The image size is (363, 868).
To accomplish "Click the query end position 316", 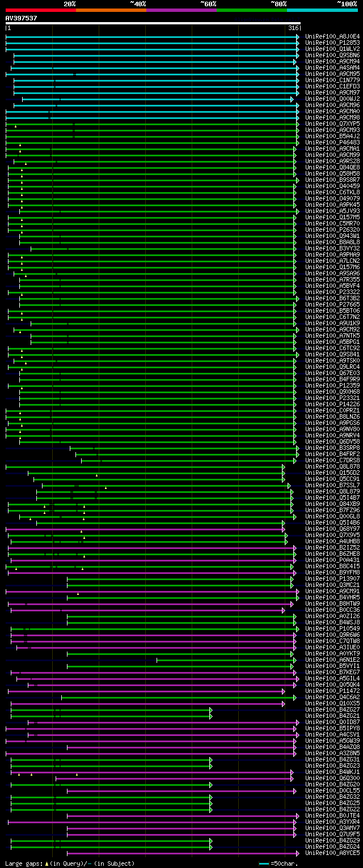I will coord(293,28).
